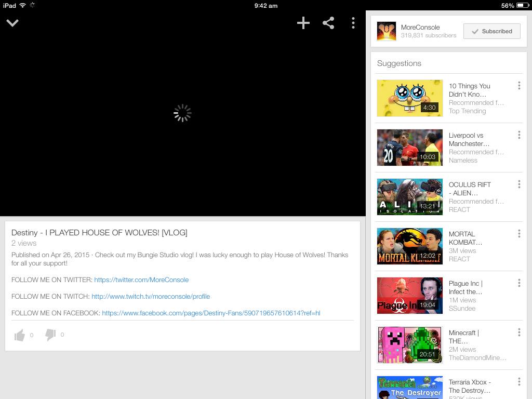Open the twitter.com/MoreConsole link

[141, 280]
